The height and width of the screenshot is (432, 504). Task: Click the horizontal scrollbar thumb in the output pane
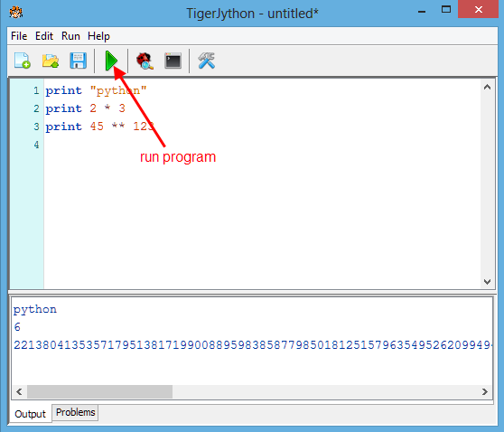[99, 391]
